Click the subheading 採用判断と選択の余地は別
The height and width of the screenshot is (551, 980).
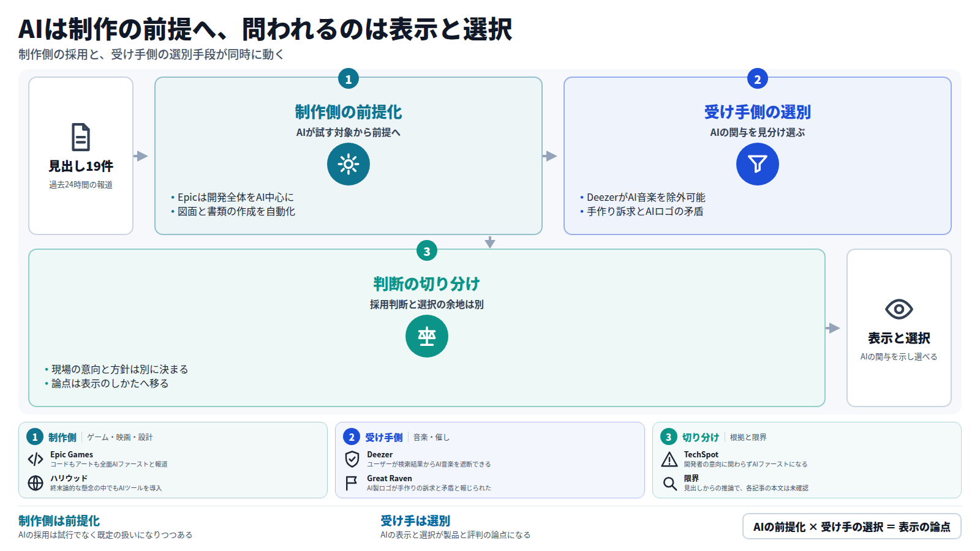(x=427, y=304)
